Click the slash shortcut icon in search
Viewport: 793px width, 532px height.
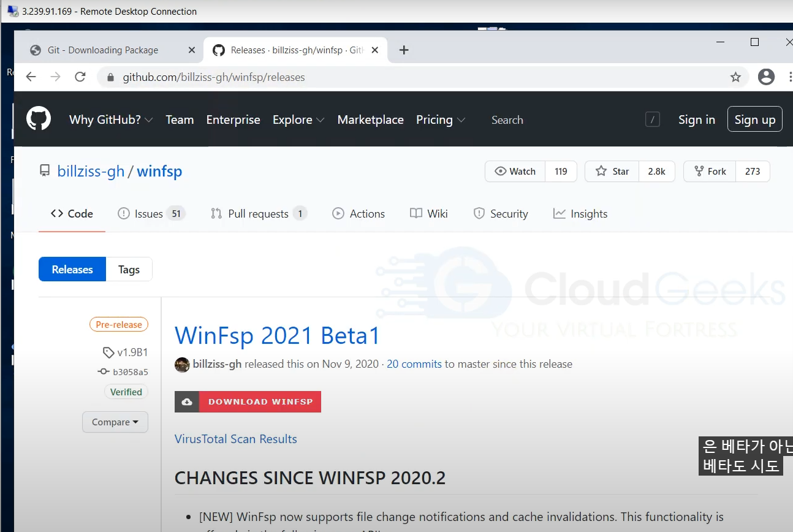[653, 120]
